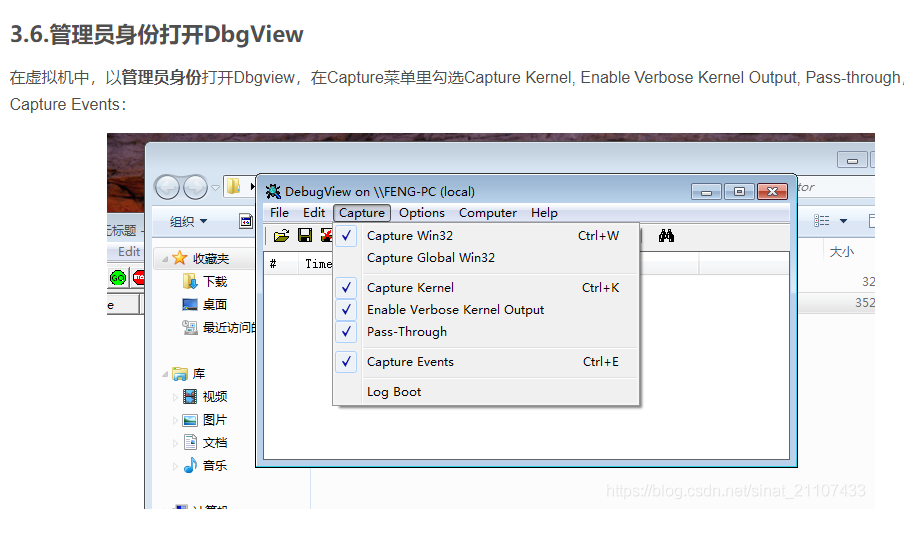Expand the 视频 library node
The width and height of the screenshot is (904, 536).
(175, 397)
